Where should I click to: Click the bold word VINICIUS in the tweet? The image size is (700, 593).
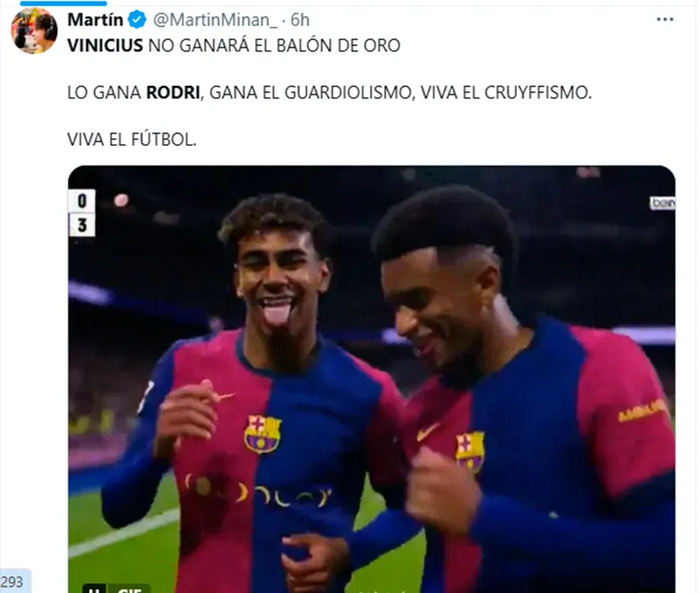pos(105,46)
